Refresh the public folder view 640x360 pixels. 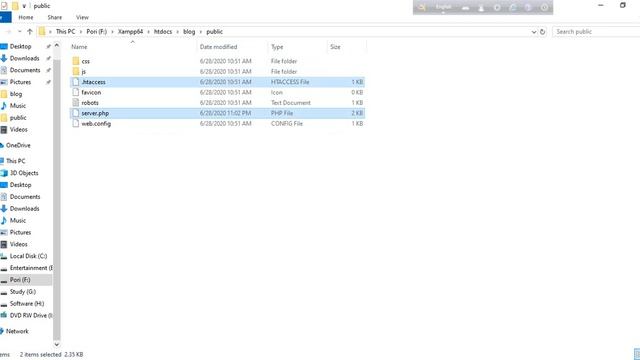542,31
